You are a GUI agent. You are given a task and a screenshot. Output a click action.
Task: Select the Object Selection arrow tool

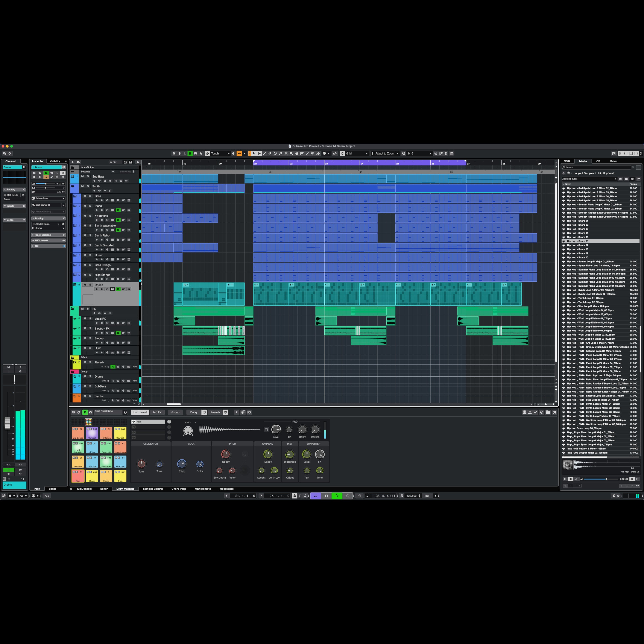pyautogui.click(x=254, y=154)
